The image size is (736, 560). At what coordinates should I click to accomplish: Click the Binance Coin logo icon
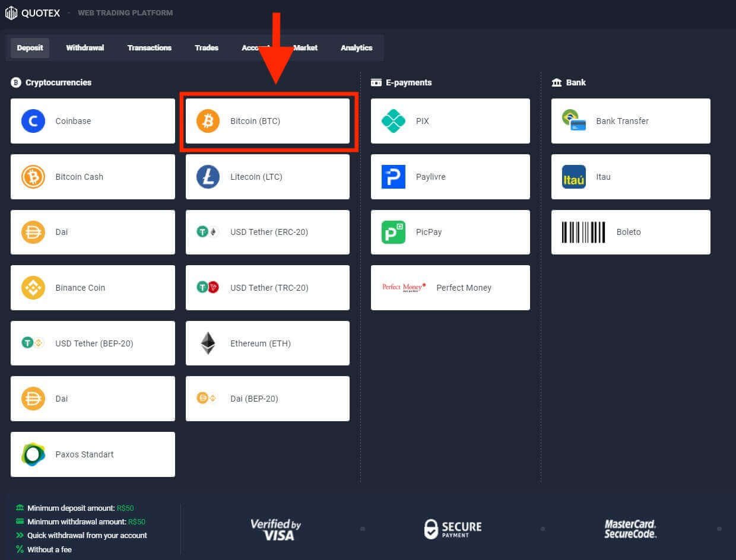[x=33, y=288]
